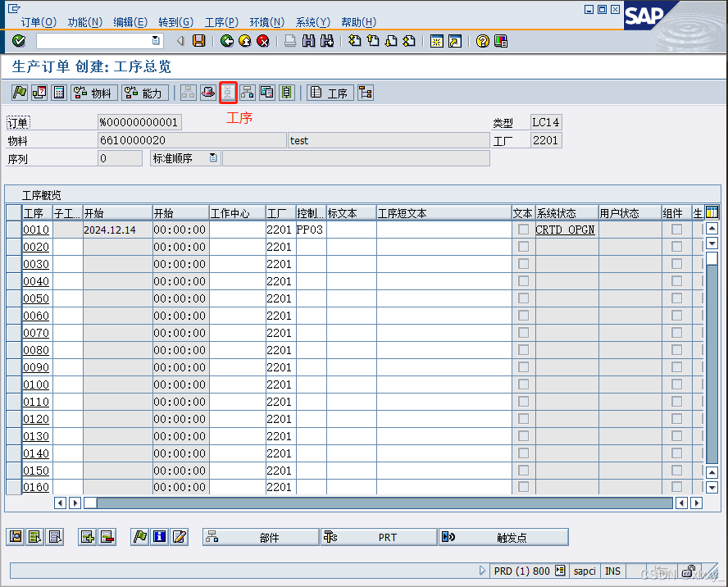Open the 部件 components button

[261, 537]
